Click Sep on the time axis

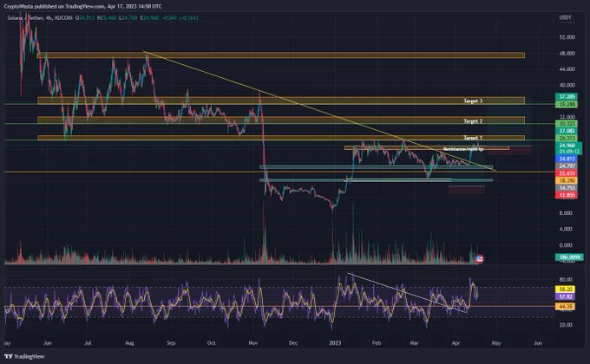click(171, 343)
